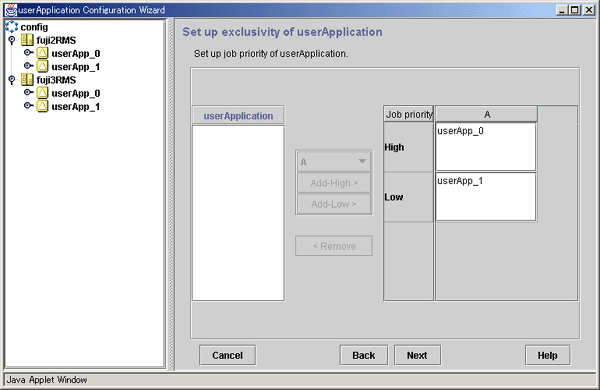Expand userApp_0 handle under fuji2RMS
Image resolution: width=600 pixels, height=390 pixels.
click(x=28, y=52)
